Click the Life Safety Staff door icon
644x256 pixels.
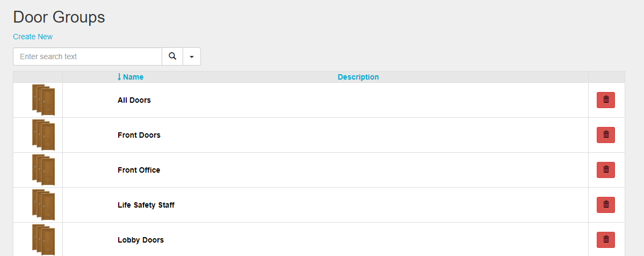[x=43, y=205]
